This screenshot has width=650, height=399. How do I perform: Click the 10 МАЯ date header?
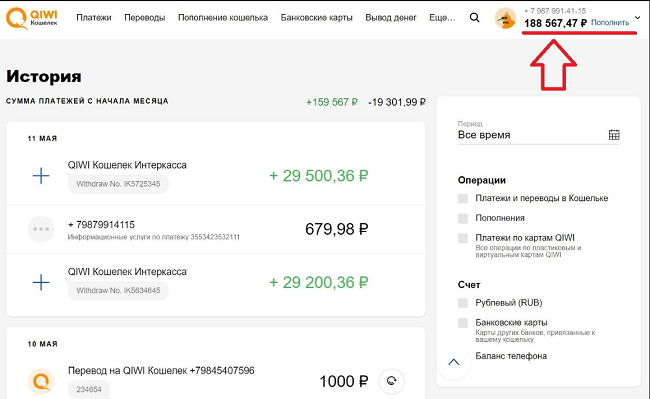[x=42, y=344]
